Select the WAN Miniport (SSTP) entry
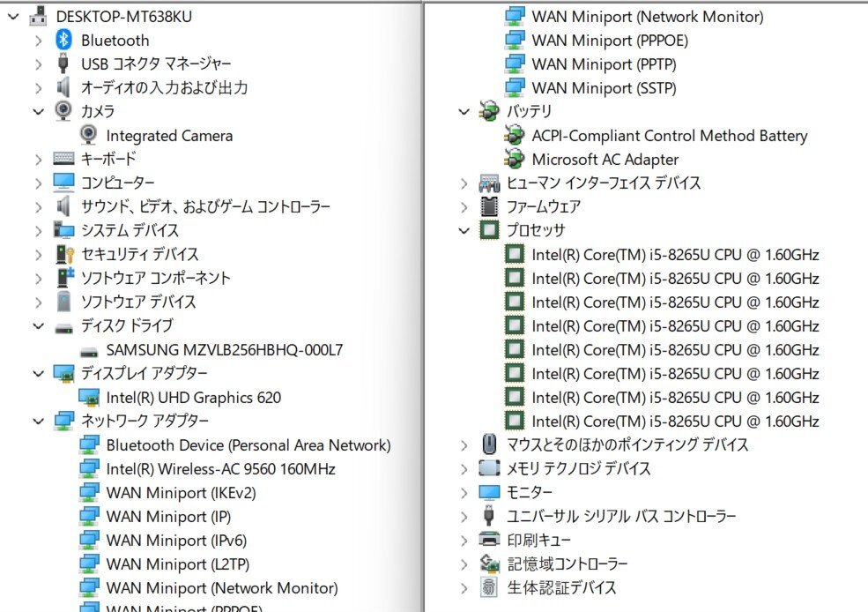The height and width of the screenshot is (612, 868). tap(604, 88)
